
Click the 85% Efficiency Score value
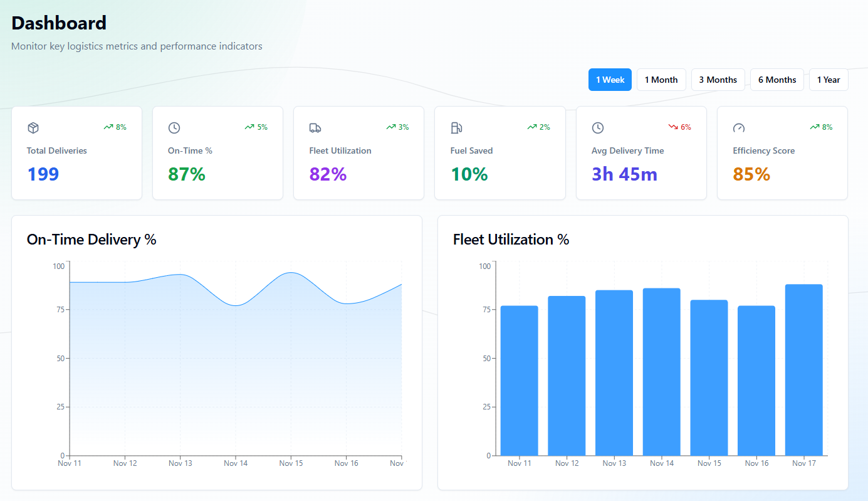[751, 174]
